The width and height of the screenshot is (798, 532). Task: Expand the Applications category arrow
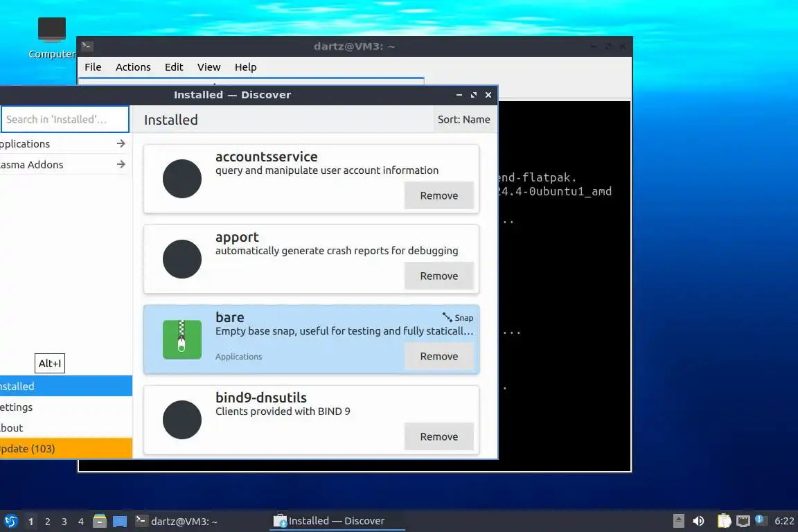coord(121,143)
